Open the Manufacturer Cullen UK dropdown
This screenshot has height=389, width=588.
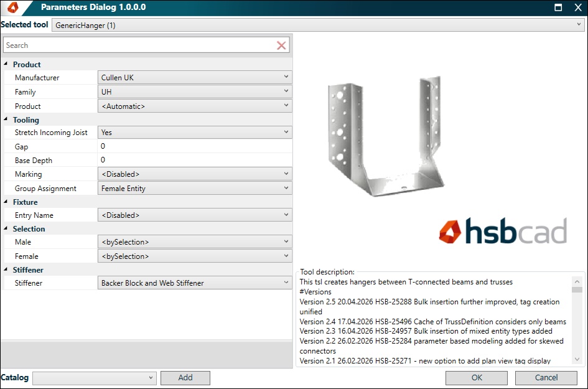point(195,77)
